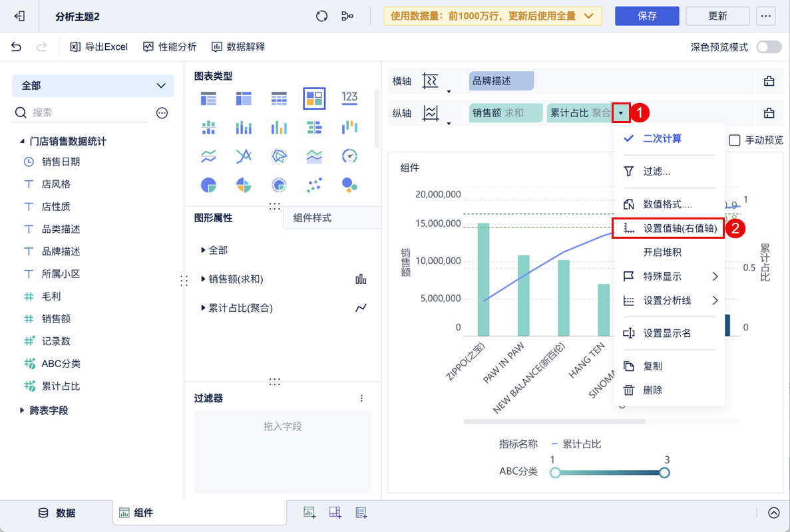This screenshot has height=532, width=790.
Task: Select the radar chart type
Action: pyautogui.click(x=279, y=156)
